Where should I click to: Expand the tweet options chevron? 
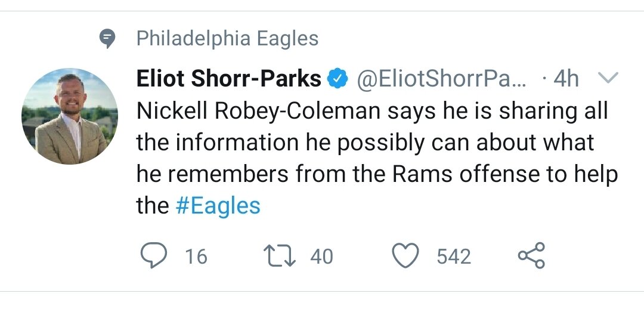pyautogui.click(x=608, y=78)
